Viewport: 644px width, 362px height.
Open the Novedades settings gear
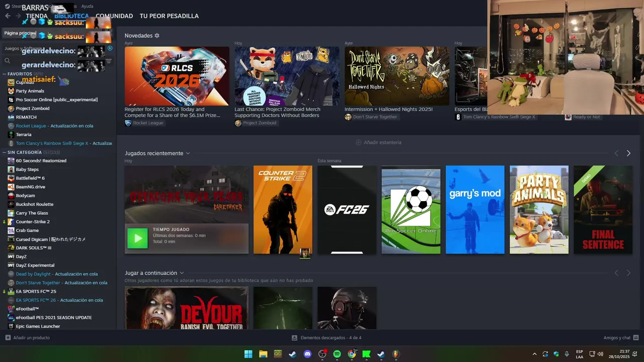point(157,36)
